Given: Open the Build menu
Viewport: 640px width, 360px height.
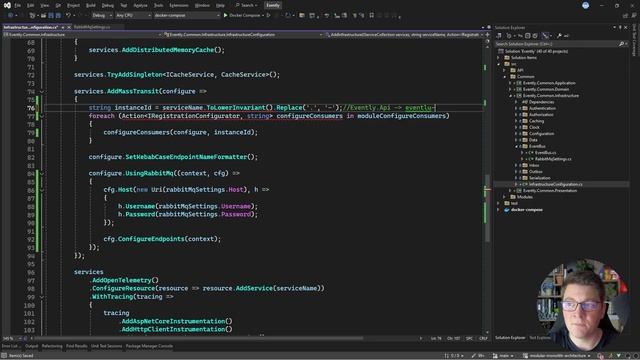Looking at the screenshot, I should 91,5.
